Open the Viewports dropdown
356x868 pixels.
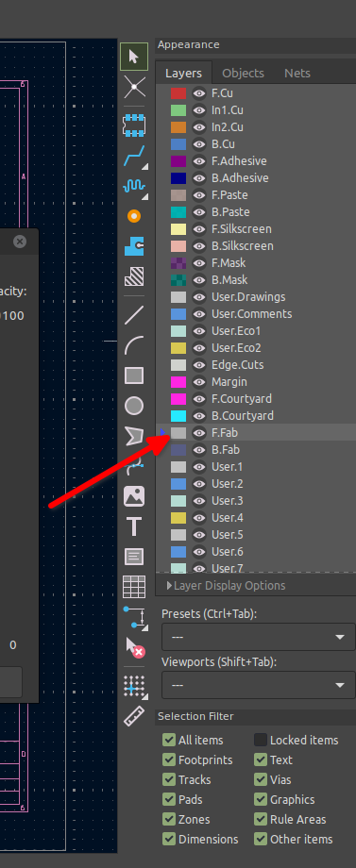tap(259, 685)
